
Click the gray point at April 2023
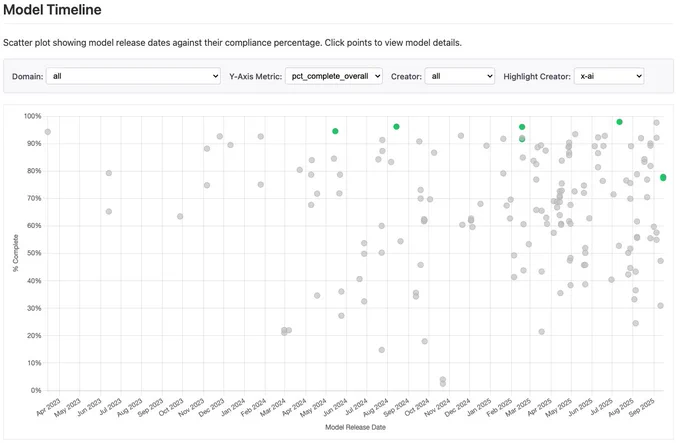point(48,132)
